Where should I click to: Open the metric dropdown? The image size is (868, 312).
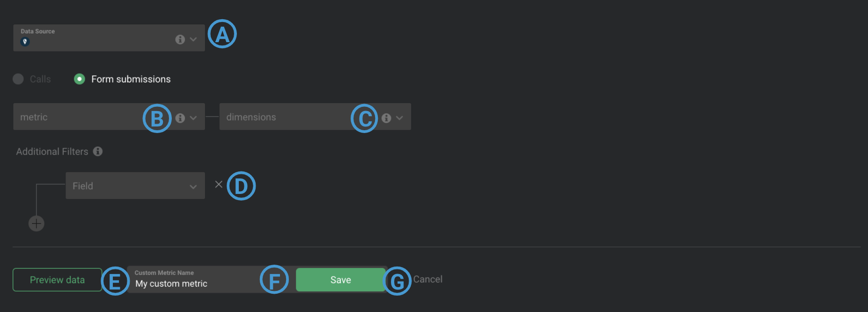[x=84, y=117]
